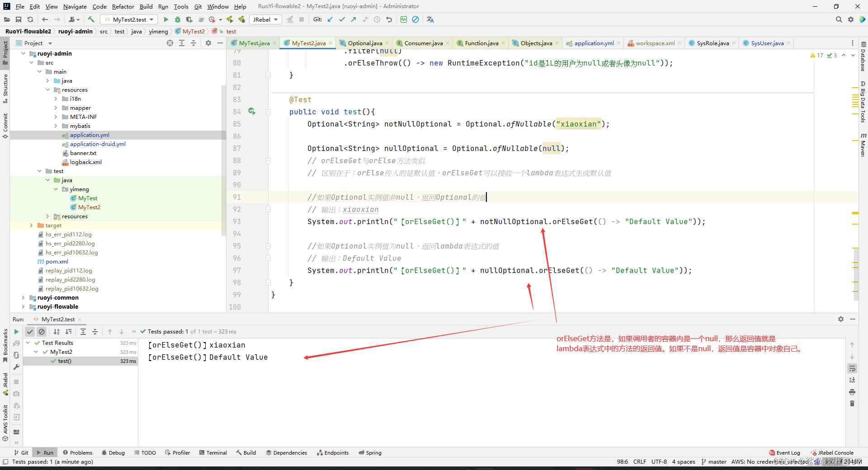The height and width of the screenshot is (470, 868).
Task: Open the translate icon in the toolbar
Action: coord(430,19)
